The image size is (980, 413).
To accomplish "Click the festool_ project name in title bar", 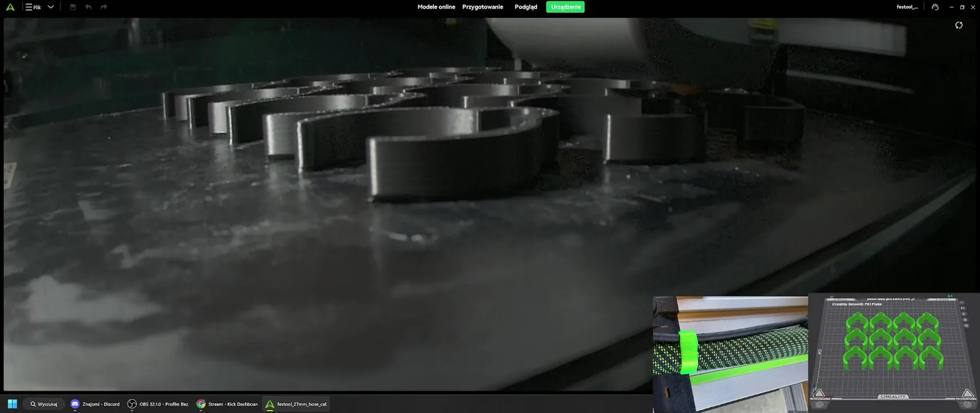I will (907, 7).
